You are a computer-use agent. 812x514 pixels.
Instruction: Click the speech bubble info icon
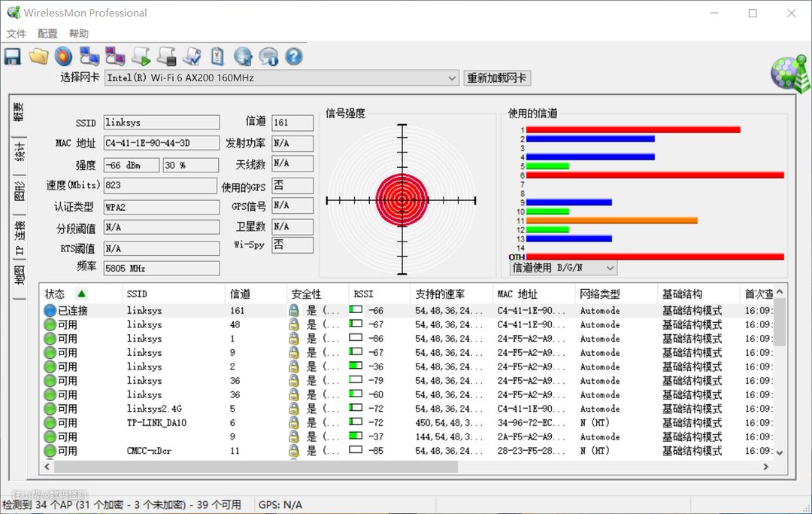tap(268, 56)
